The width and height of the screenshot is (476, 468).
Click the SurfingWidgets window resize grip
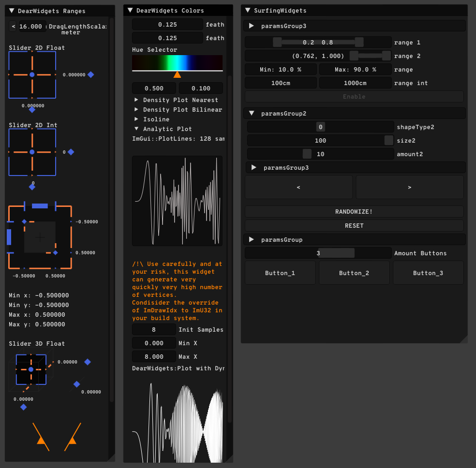point(463,339)
